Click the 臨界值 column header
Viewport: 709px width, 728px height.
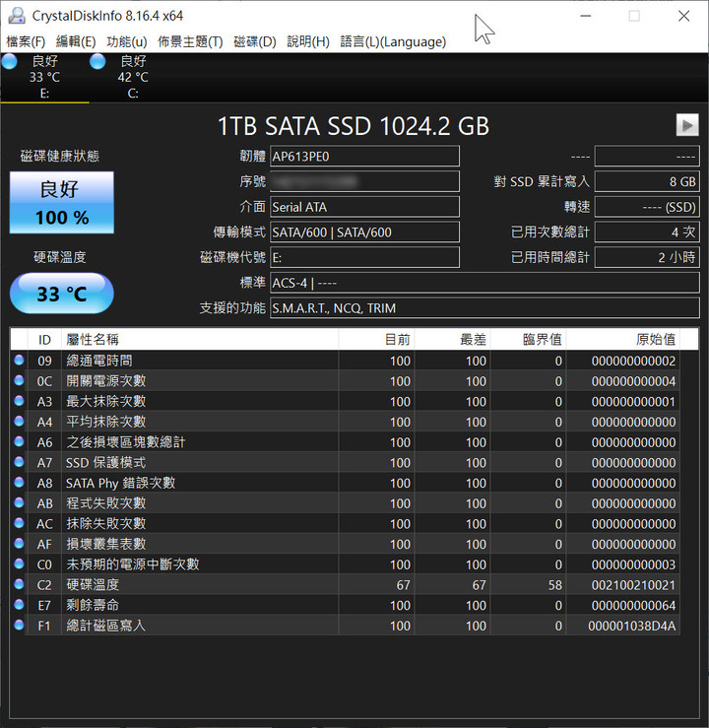(529, 340)
